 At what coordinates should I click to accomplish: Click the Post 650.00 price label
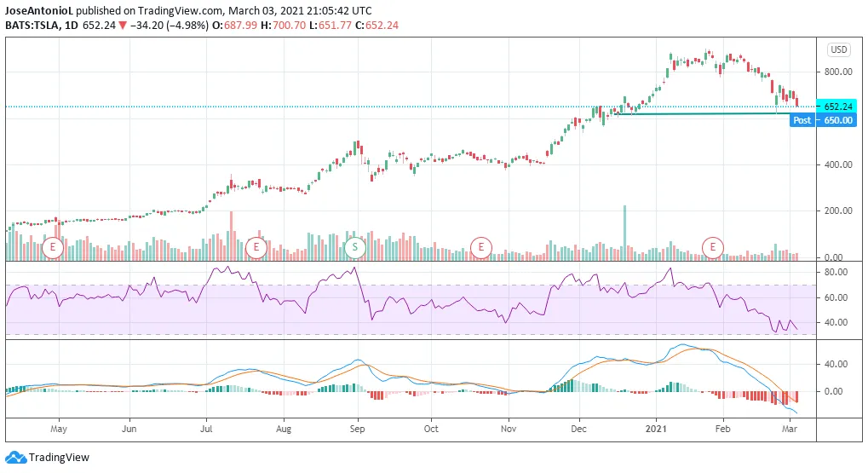[823, 120]
